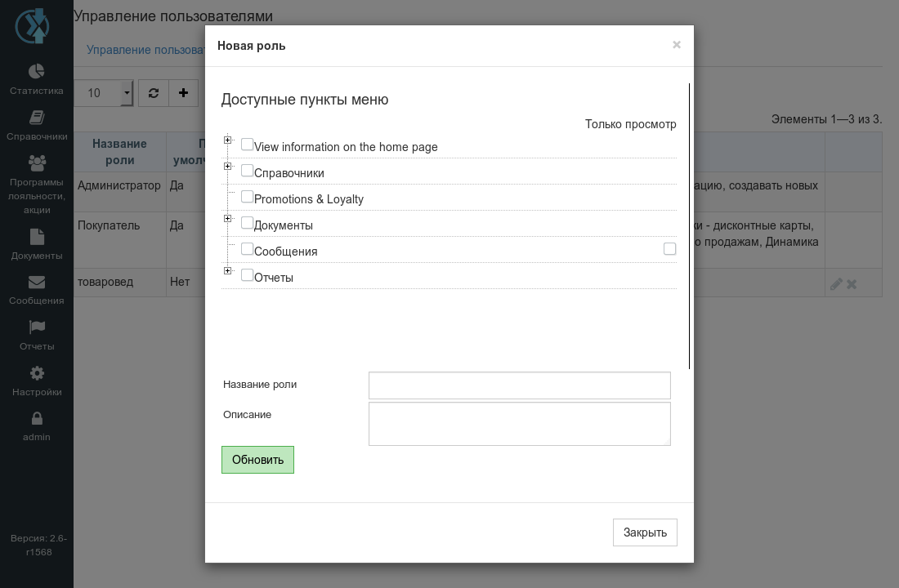Image resolution: width=899 pixels, height=588 pixels.
Task: Add a new role with plus button
Action: 183,93
